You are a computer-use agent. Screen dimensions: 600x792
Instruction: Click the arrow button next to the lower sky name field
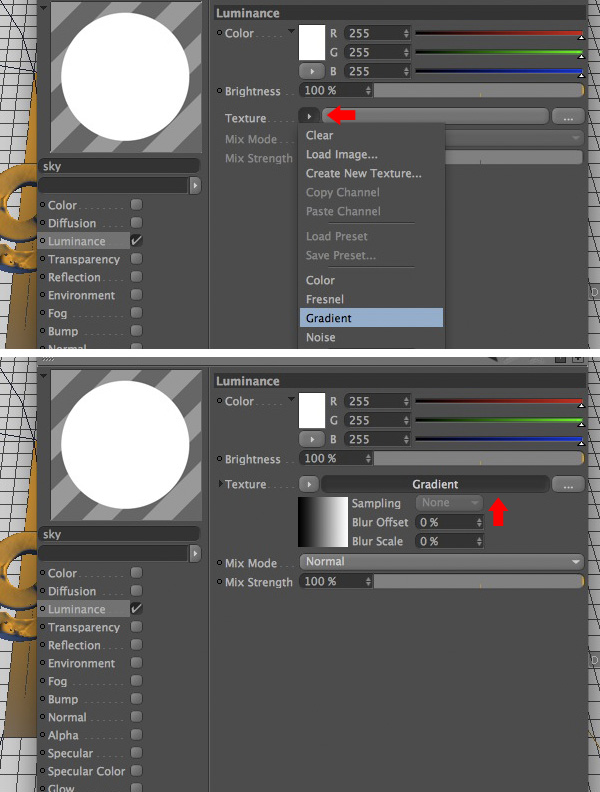coord(195,554)
